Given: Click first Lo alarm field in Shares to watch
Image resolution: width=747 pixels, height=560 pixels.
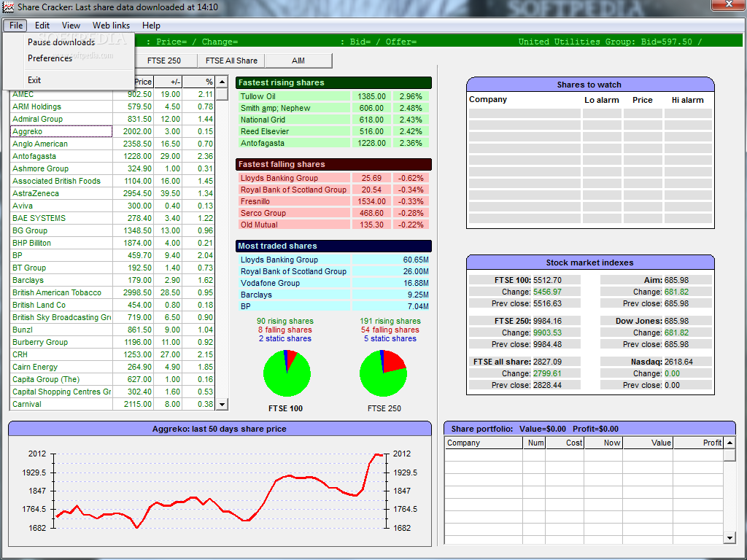Looking at the screenshot, I should pos(602,113).
